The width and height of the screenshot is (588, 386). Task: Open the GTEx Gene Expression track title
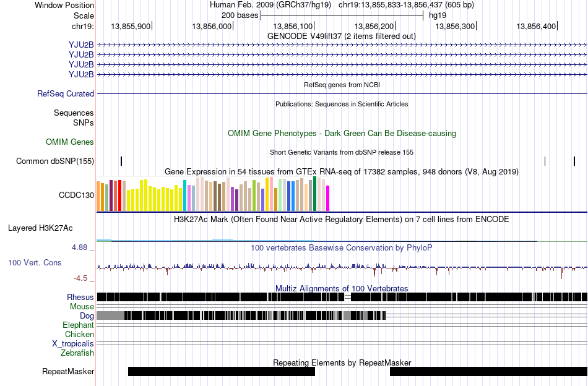click(342, 171)
